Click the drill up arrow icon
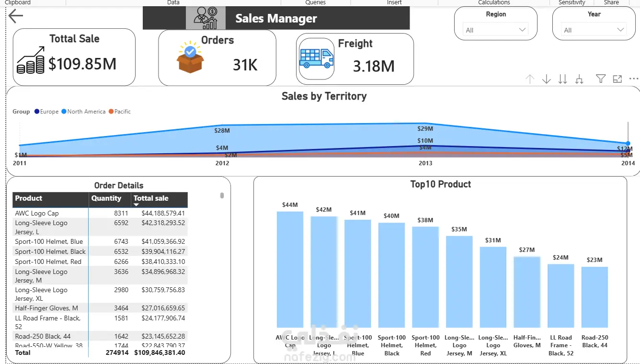Screen dimensions: 640x364 pos(530,79)
